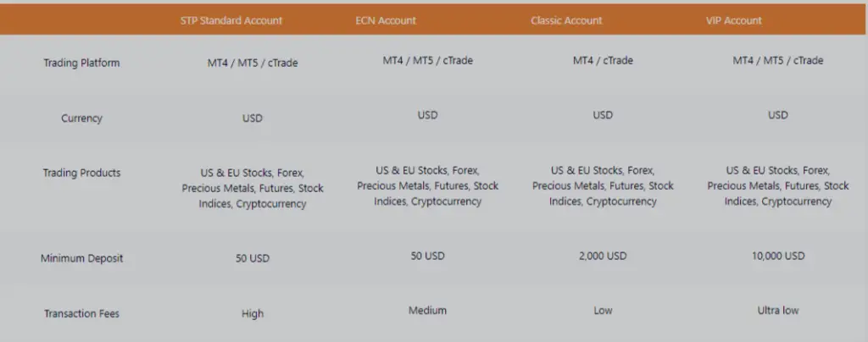Screen dimensions: 868x342
Task: Select the Low transaction fees cell
Action: pyautogui.click(x=603, y=310)
